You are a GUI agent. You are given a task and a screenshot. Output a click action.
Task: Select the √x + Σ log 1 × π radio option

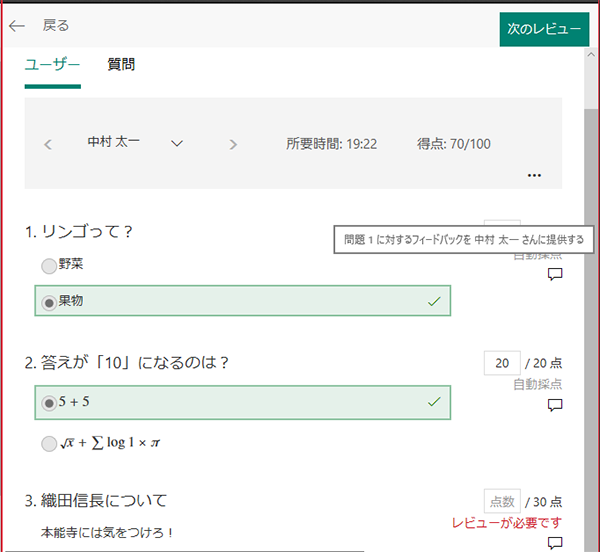(49, 444)
